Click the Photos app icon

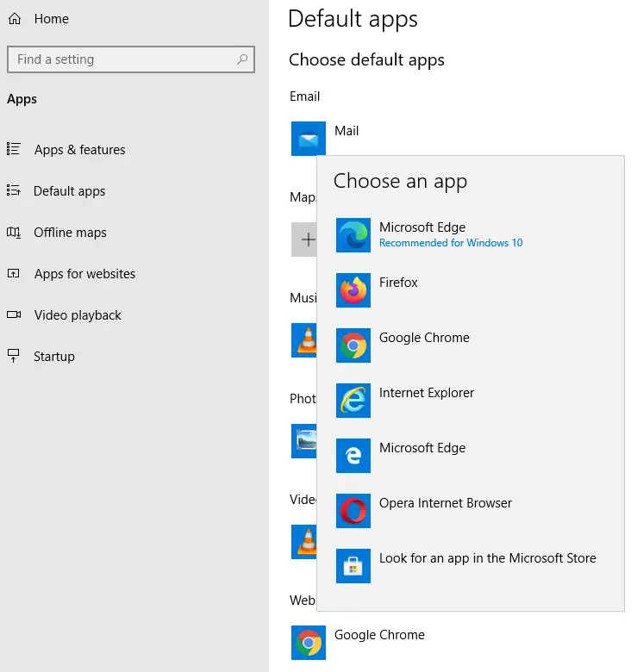click(304, 441)
